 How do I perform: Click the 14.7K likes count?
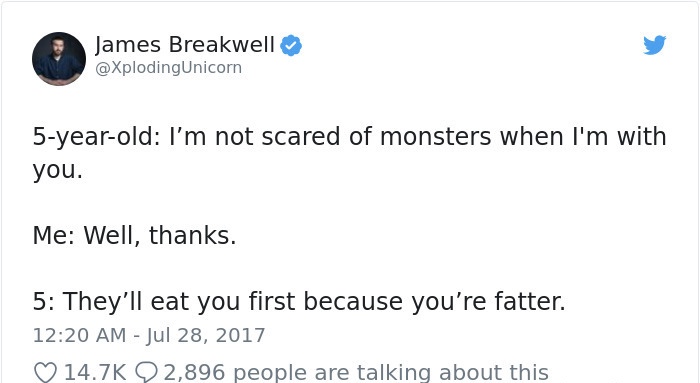(x=95, y=372)
